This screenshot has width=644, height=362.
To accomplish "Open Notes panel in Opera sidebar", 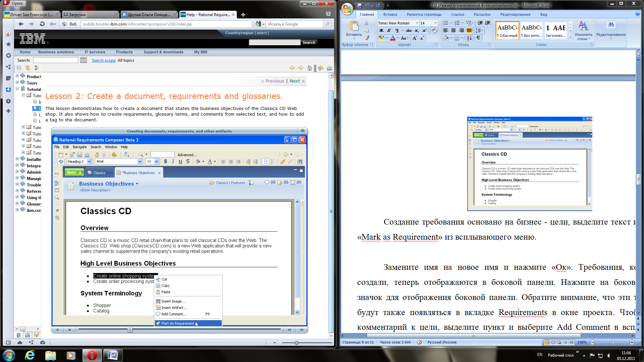I will point(8,78).
